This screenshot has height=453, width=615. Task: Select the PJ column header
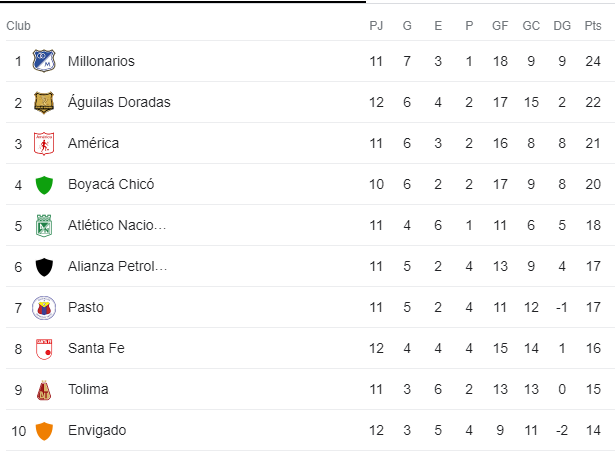(x=376, y=25)
